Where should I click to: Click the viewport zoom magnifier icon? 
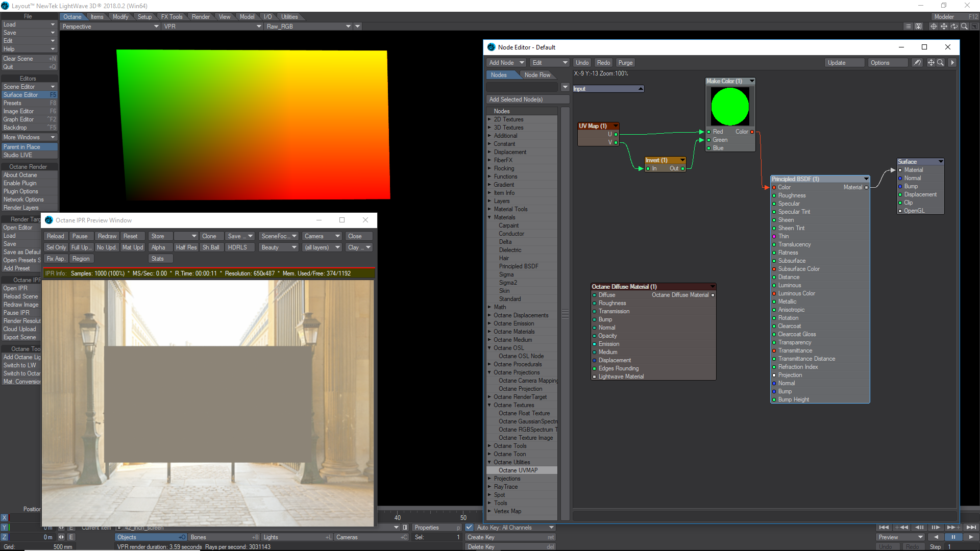(964, 27)
